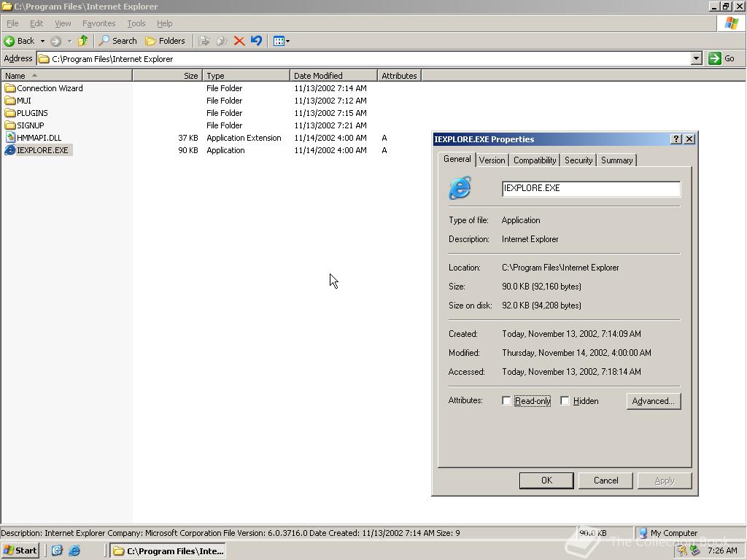
Task: Click the '37 KB' size cell
Action: click(x=187, y=138)
